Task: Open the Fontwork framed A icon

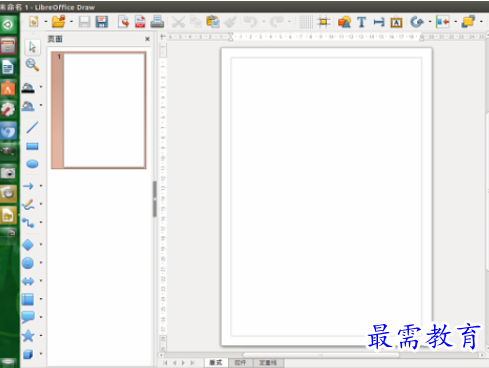Action: (x=396, y=22)
